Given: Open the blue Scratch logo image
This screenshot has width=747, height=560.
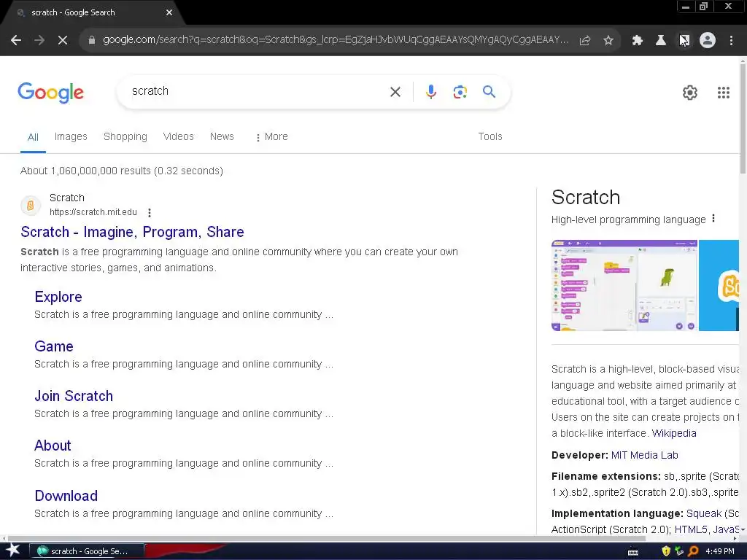Looking at the screenshot, I should tap(719, 285).
